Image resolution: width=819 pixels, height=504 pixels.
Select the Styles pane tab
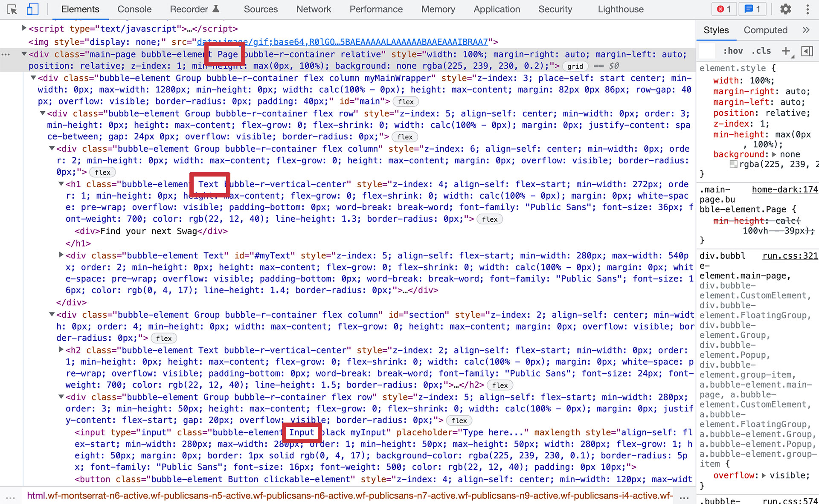tap(716, 30)
